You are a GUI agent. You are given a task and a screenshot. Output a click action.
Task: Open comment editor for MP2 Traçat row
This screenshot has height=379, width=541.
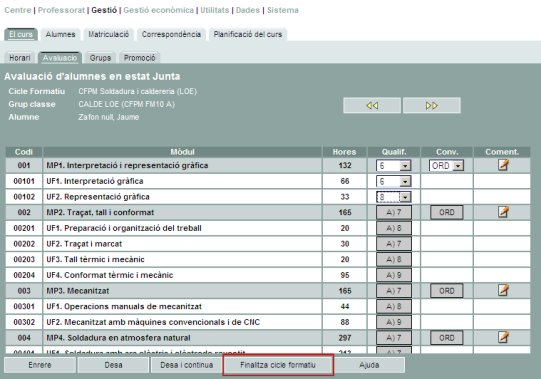click(503, 212)
